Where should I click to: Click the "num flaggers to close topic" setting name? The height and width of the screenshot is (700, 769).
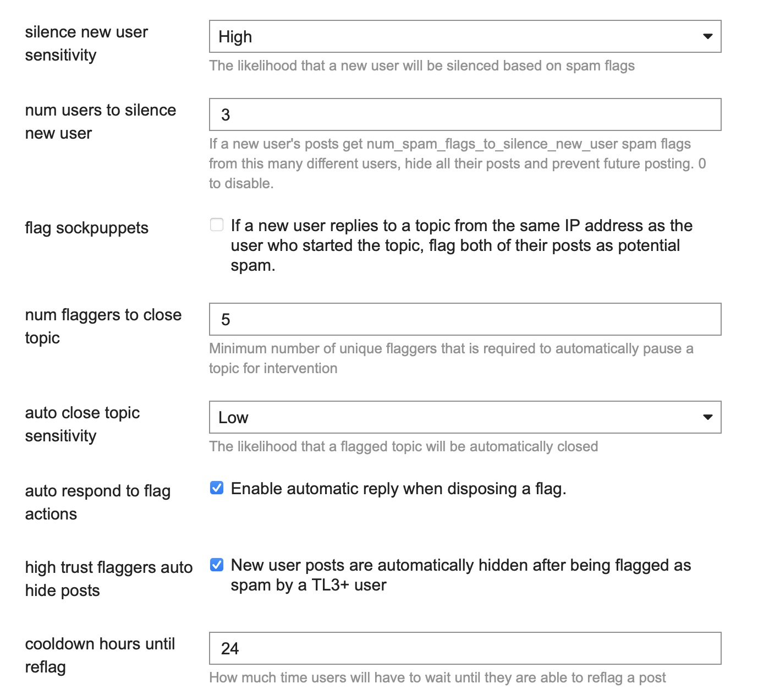[x=103, y=326]
